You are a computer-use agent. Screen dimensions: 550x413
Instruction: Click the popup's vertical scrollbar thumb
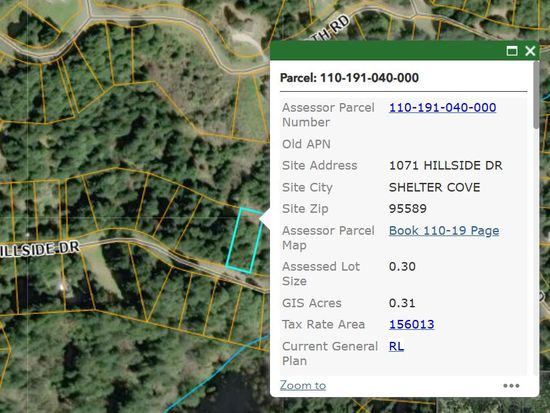[536, 95]
